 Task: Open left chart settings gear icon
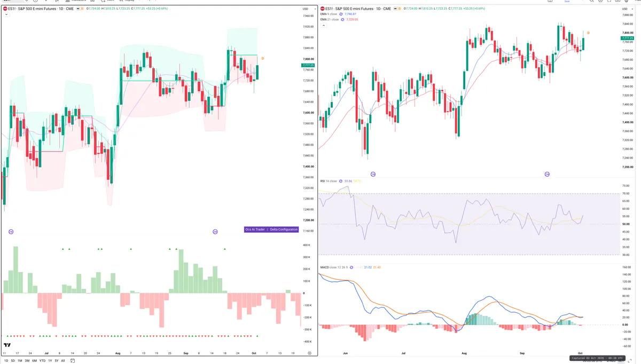tap(310, 353)
